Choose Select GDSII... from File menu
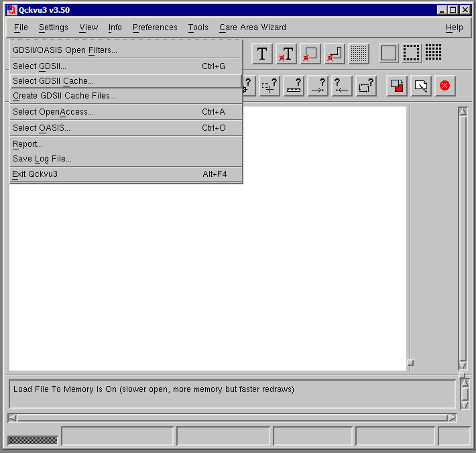 (126, 66)
